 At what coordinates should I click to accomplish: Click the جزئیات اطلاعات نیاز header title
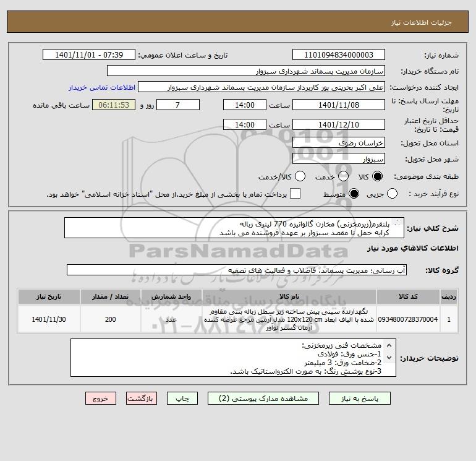[422, 22]
